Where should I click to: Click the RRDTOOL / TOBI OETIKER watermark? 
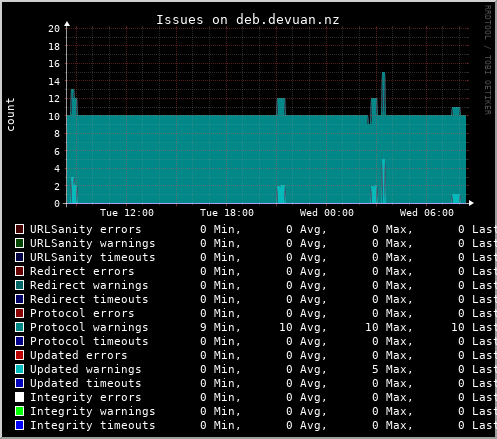tap(487, 60)
